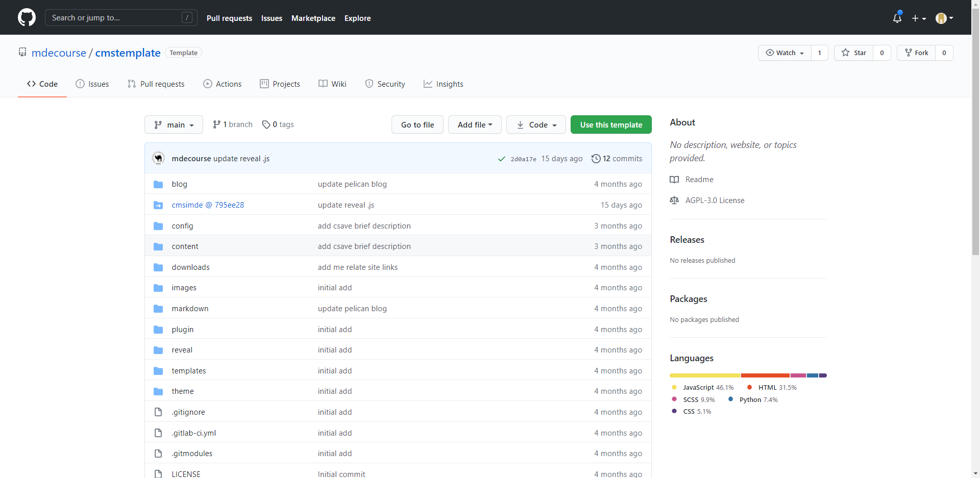Focus the Search or jump to field
Image resolution: width=980 pixels, height=478 pixels.
coord(121,18)
